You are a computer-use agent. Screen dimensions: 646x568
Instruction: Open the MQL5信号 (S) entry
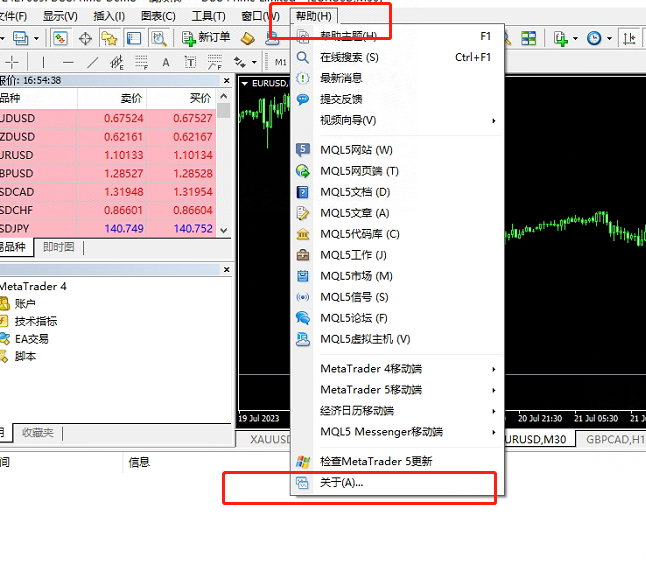[397, 297]
